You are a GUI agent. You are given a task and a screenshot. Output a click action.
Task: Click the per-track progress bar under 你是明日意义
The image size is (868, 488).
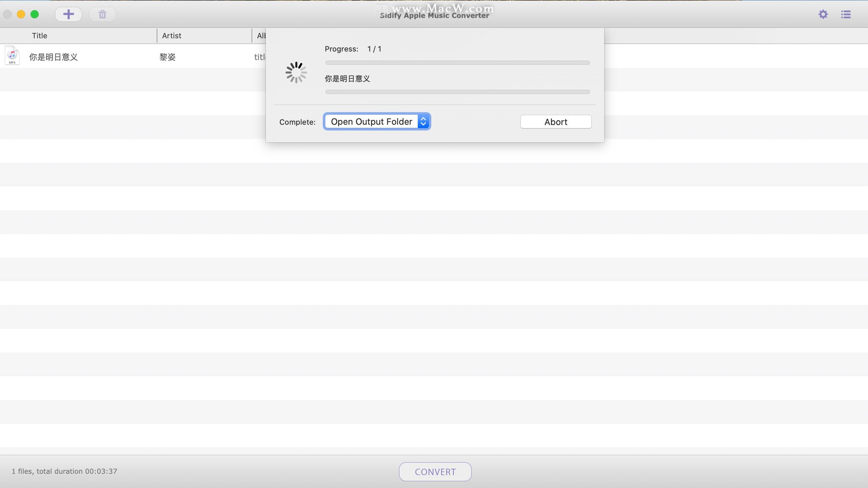coord(457,92)
